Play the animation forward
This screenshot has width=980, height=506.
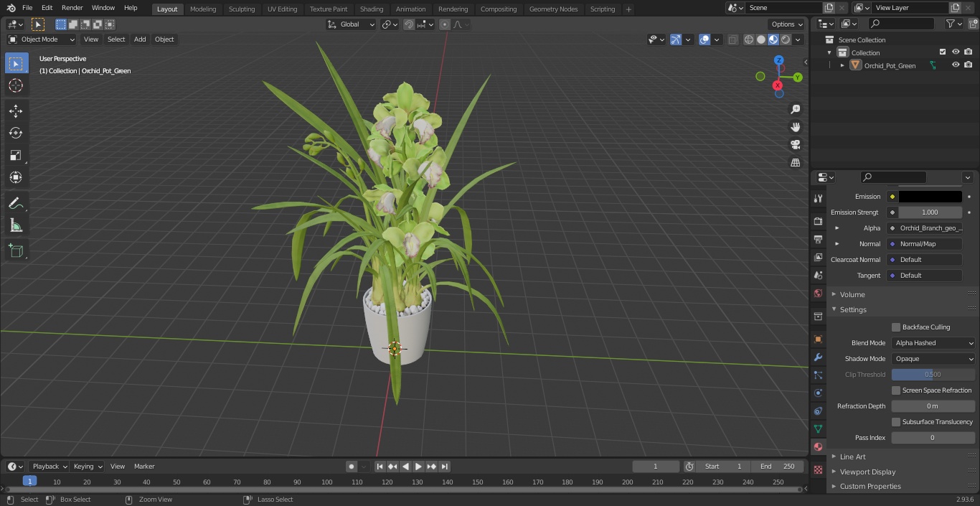[418, 467]
